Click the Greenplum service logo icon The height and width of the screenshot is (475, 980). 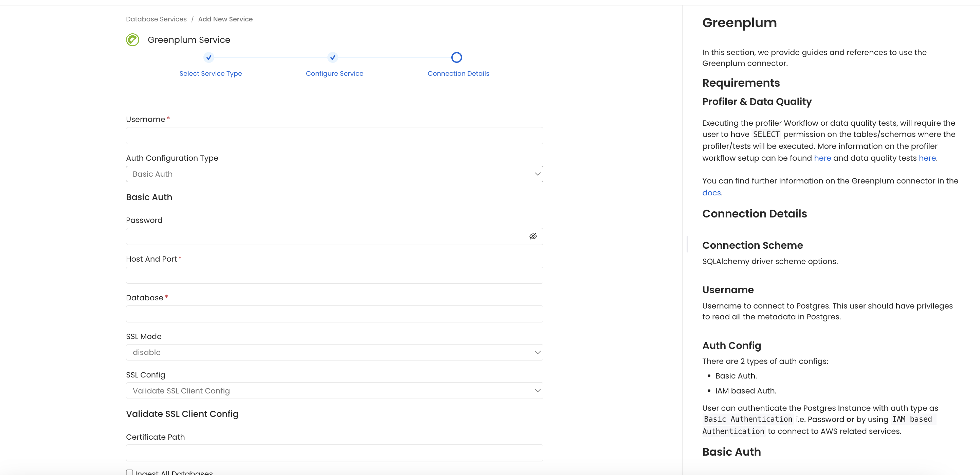[x=132, y=39]
